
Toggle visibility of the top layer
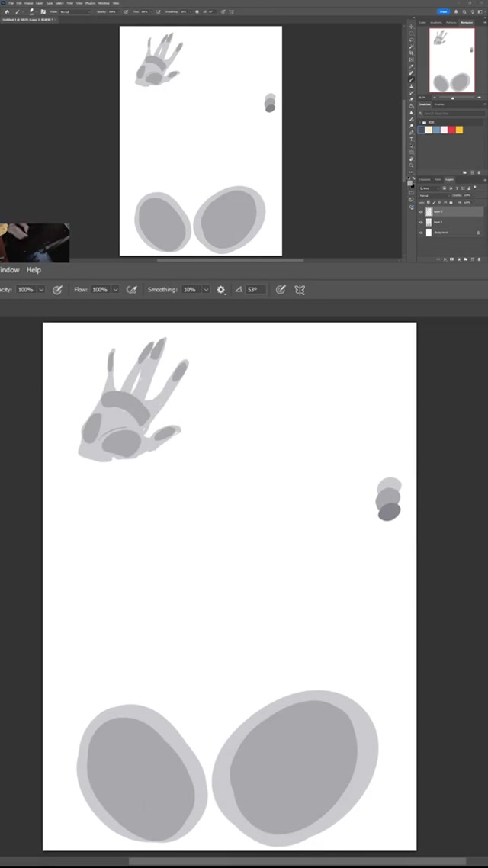(x=421, y=212)
